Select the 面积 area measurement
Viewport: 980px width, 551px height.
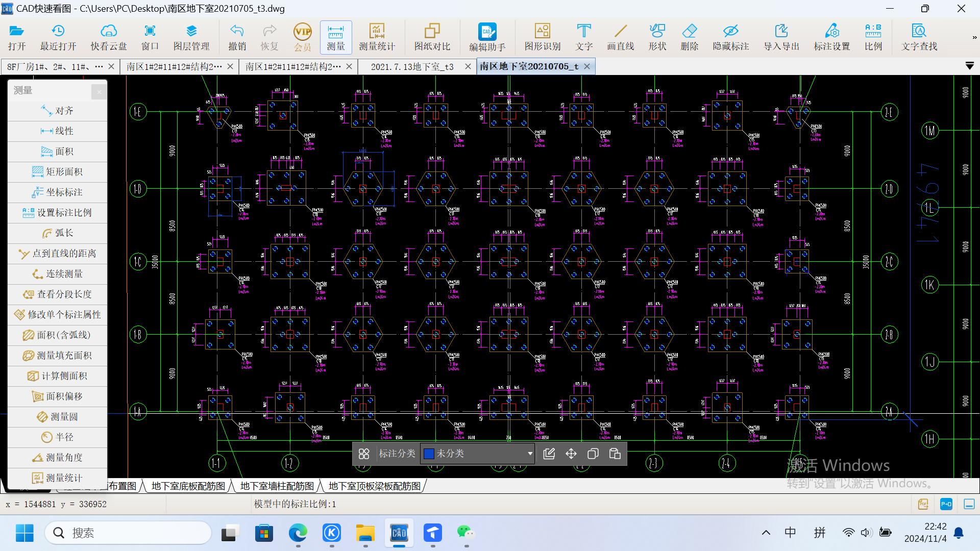(58, 152)
